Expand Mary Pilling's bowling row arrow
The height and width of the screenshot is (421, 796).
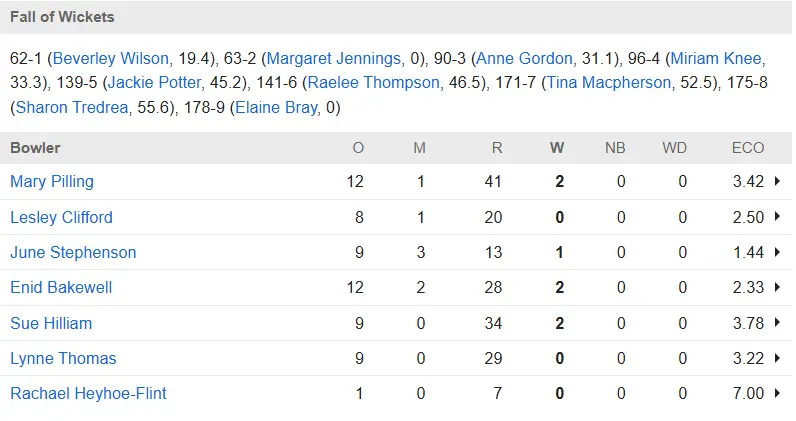click(777, 182)
